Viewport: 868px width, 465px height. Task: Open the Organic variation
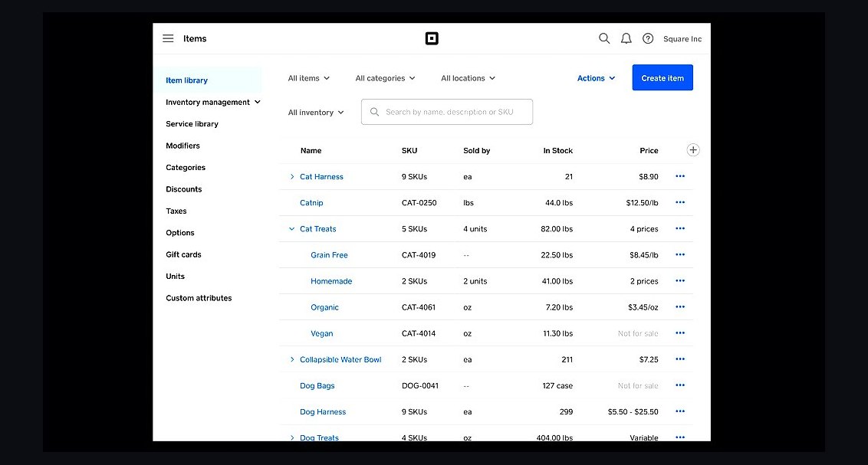point(324,307)
